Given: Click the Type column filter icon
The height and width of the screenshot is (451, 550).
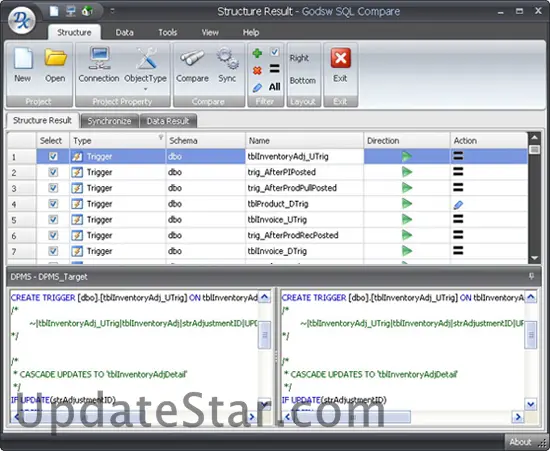Looking at the screenshot, I should pyautogui.click(x=161, y=137).
